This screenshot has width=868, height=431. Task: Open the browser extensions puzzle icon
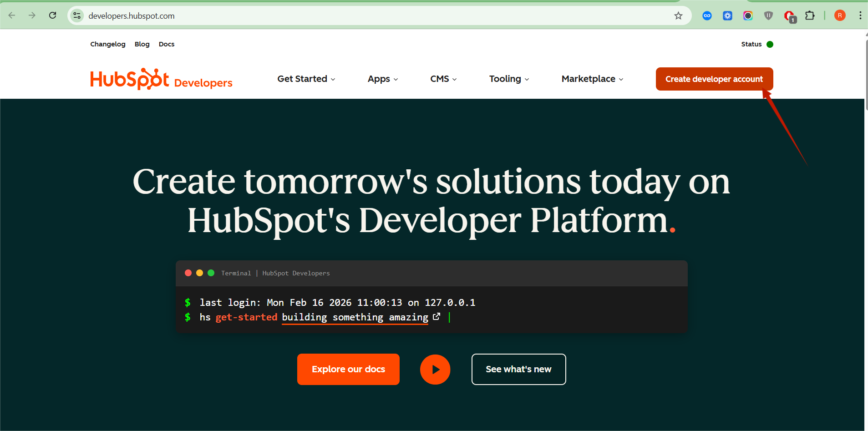pos(810,16)
